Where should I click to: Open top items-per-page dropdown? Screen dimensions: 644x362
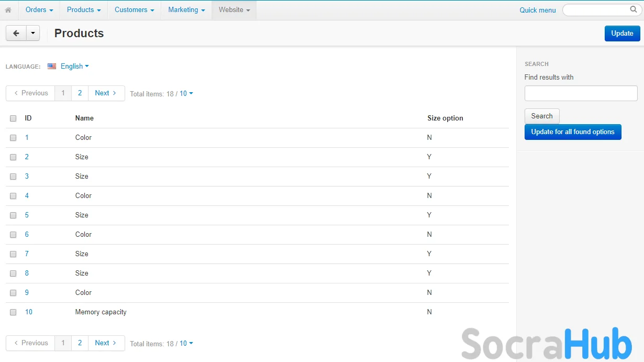click(186, 94)
